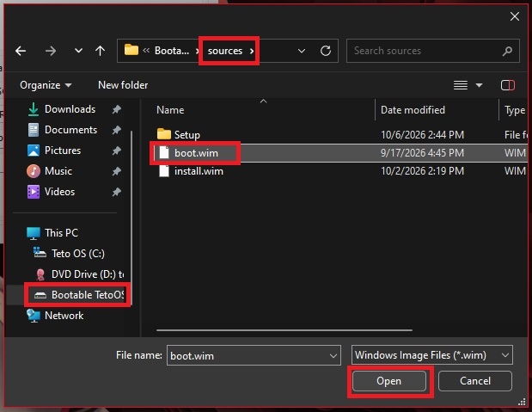Close the file dialog
This screenshot has height=412, width=532.
[515, 16]
